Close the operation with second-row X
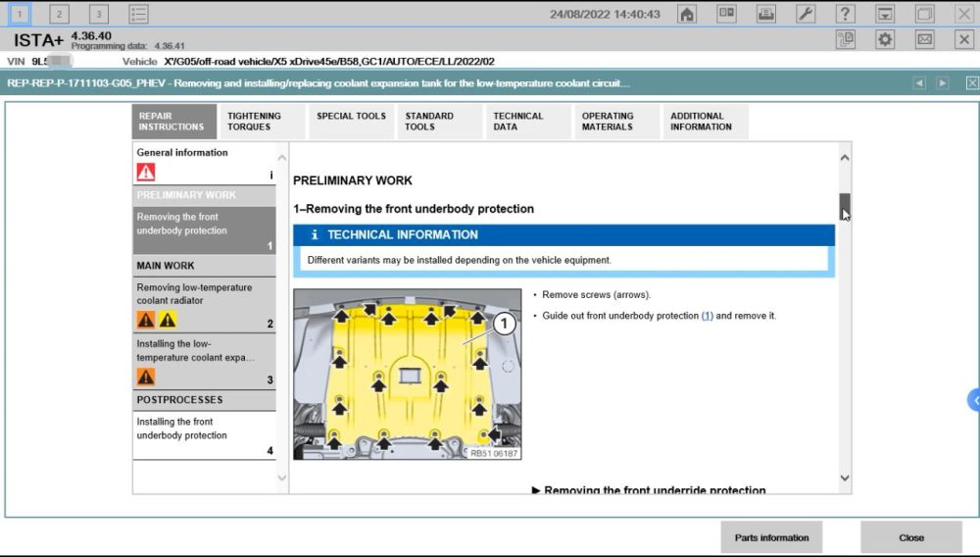 [963, 39]
